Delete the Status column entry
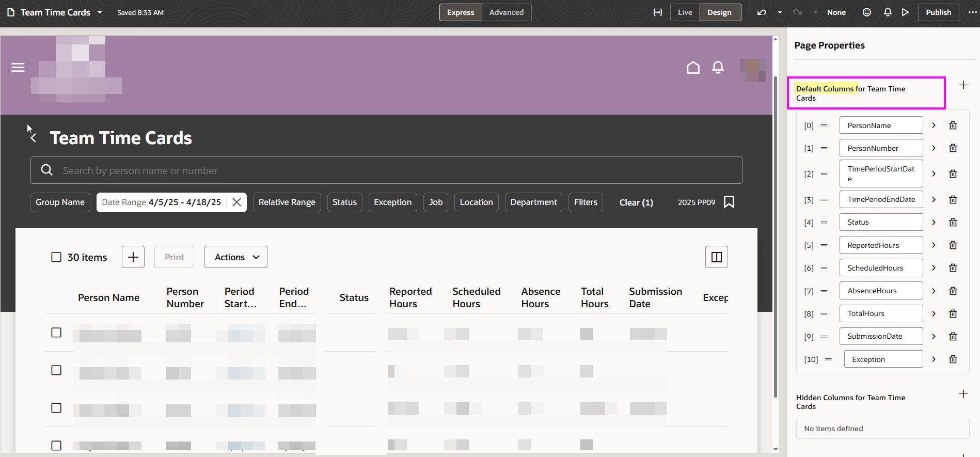 pos(953,223)
